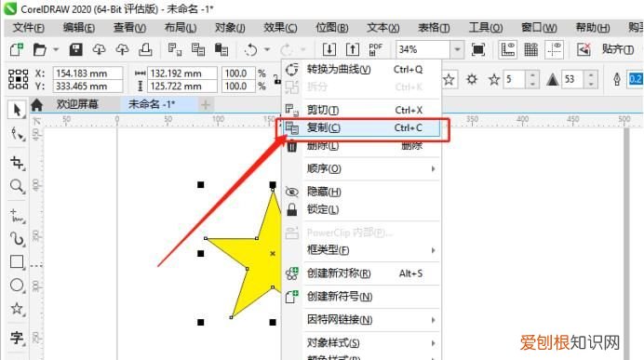
Task: Open the 贴齐 snap dropdown
Action: (618, 49)
